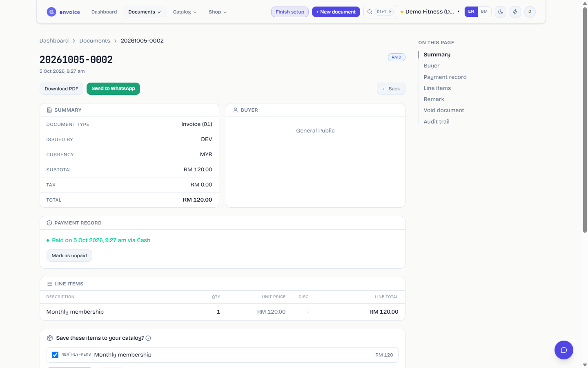Jump to Summary section
Image resolution: width=588 pixels, height=368 pixels.
coord(437,54)
